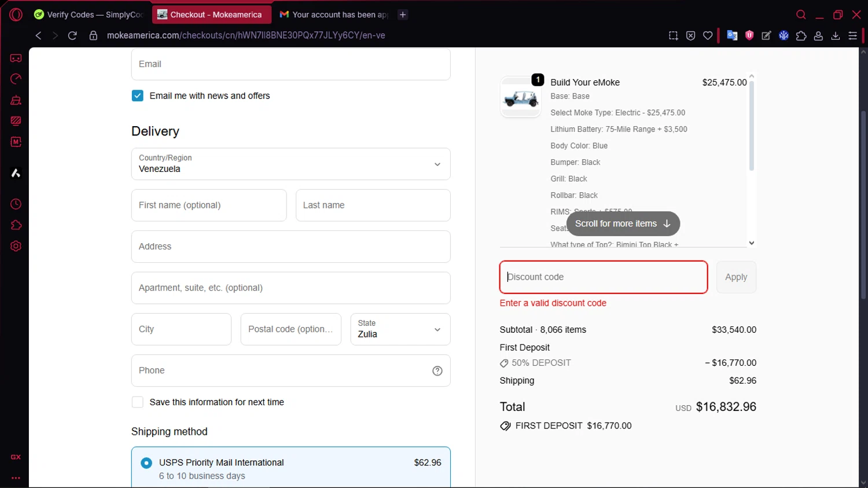This screenshot has height=488, width=868.
Task: Open the Settings gear icon in the sidebar
Action: coord(16,246)
